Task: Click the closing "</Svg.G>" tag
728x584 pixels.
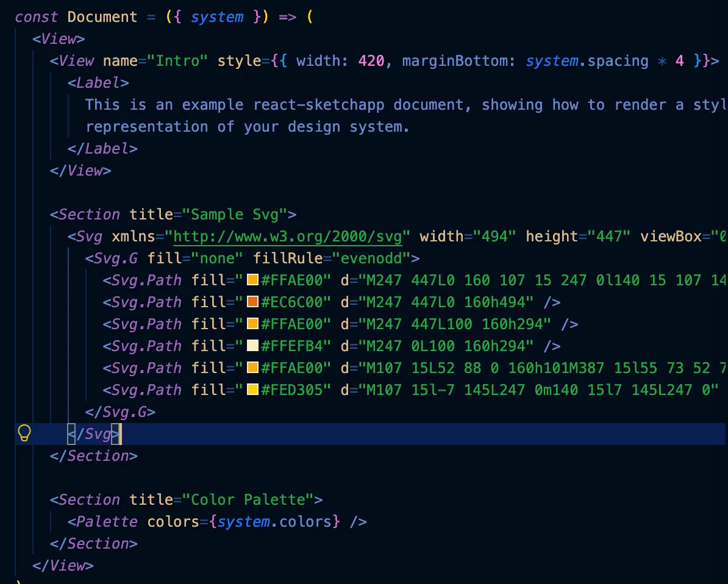Action: (120, 411)
